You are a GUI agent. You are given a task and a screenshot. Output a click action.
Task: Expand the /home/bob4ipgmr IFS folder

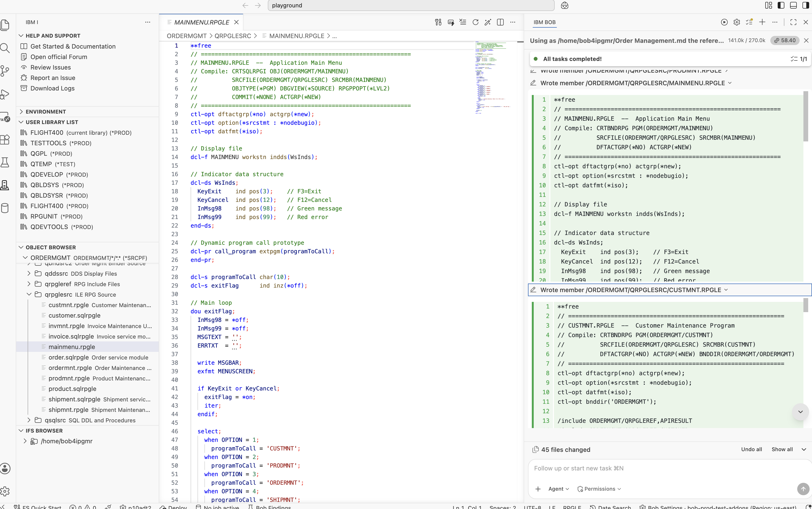(x=25, y=441)
